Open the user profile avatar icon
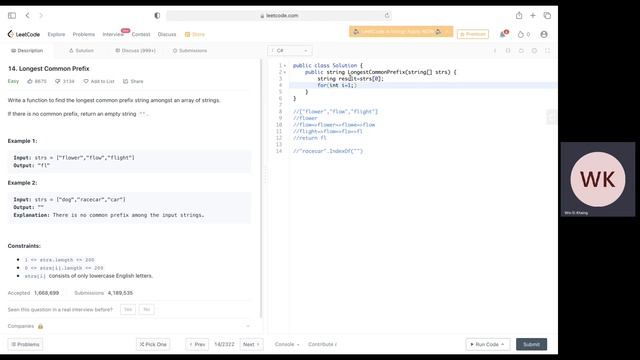640x360 pixels. coord(544,34)
